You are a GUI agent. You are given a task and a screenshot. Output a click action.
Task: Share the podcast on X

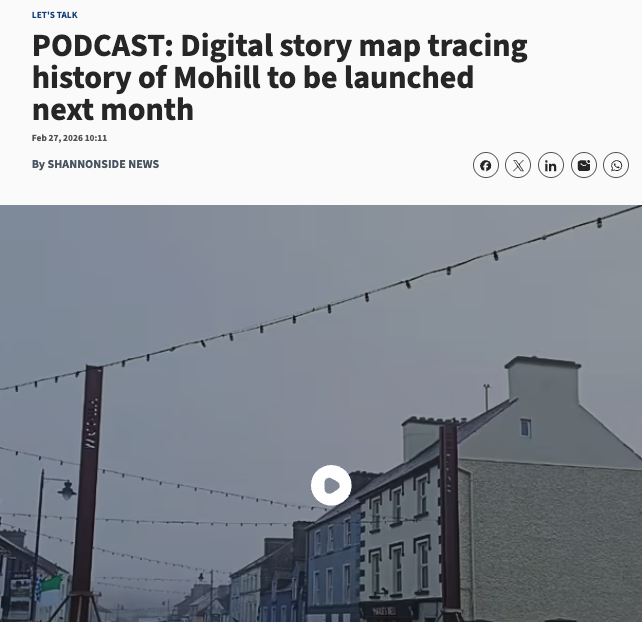point(518,165)
